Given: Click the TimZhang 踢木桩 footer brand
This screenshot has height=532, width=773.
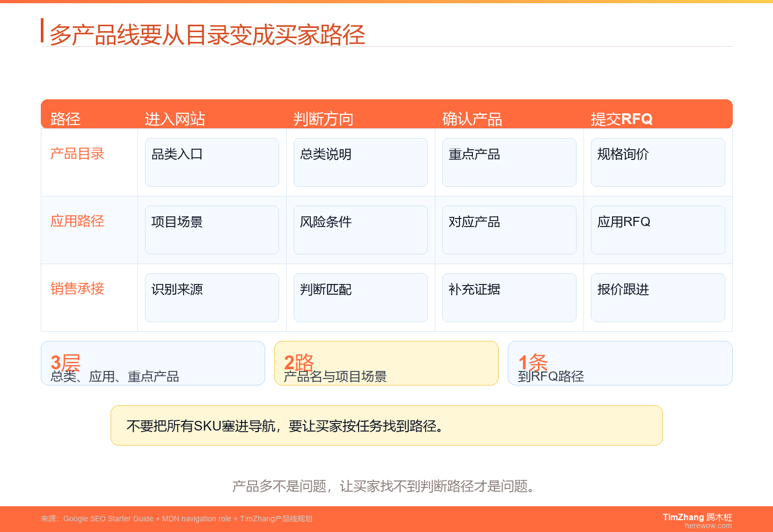Looking at the screenshot, I should [697, 517].
